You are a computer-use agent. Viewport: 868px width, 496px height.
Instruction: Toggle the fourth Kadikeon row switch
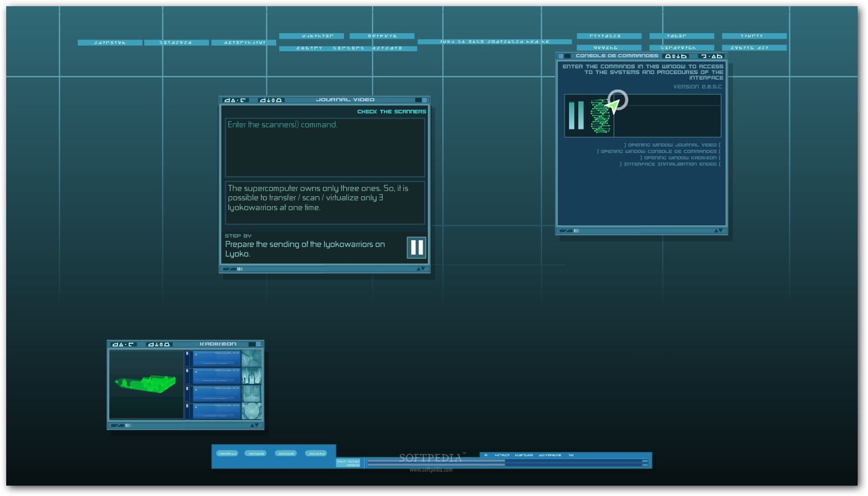[x=187, y=411]
